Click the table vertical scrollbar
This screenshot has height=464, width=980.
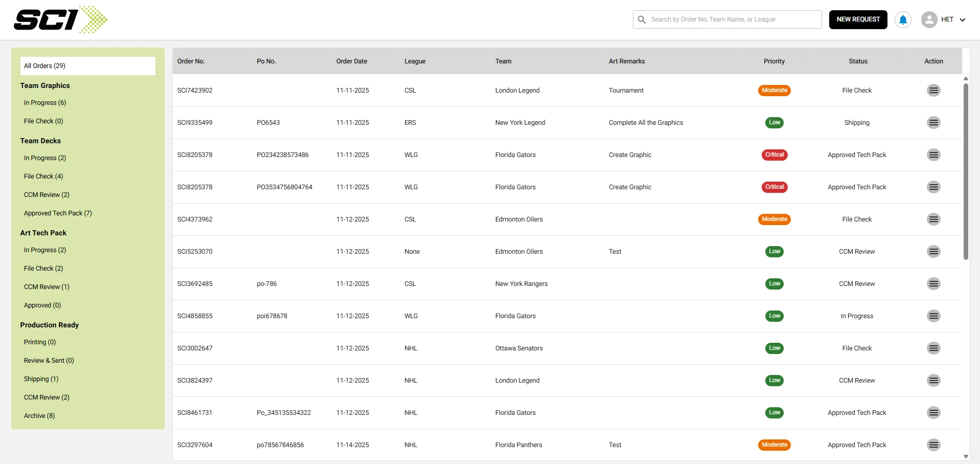(966, 171)
